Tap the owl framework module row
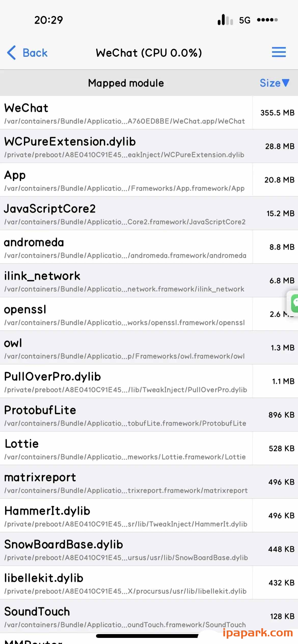The width and height of the screenshot is (298, 644). coord(126,348)
